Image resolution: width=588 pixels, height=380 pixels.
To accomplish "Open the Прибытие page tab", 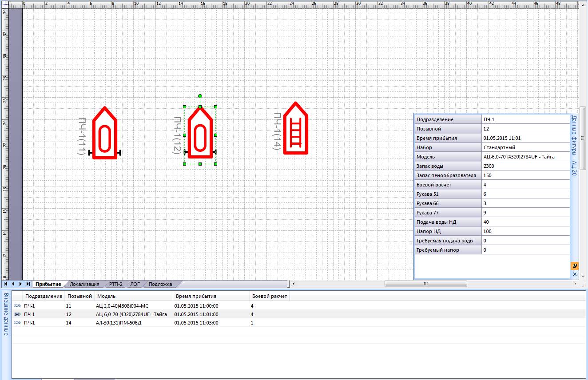I will [x=48, y=284].
